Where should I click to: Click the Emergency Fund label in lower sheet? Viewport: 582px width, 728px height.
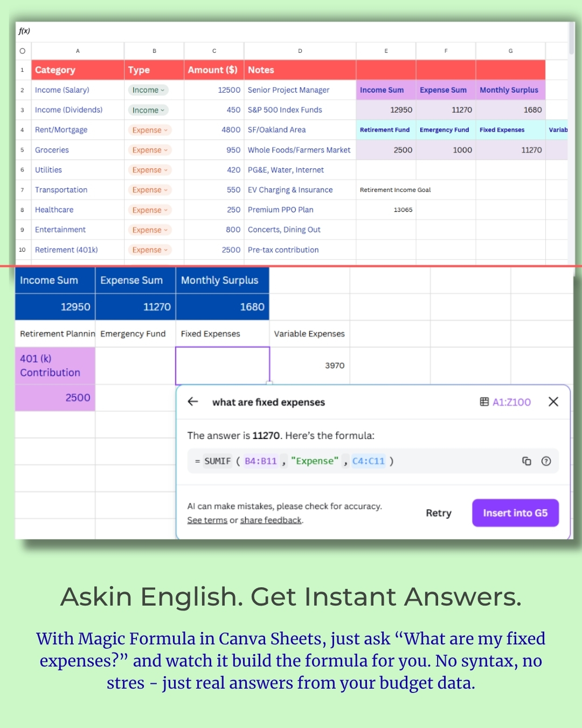pyautogui.click(x=135, y=334)
